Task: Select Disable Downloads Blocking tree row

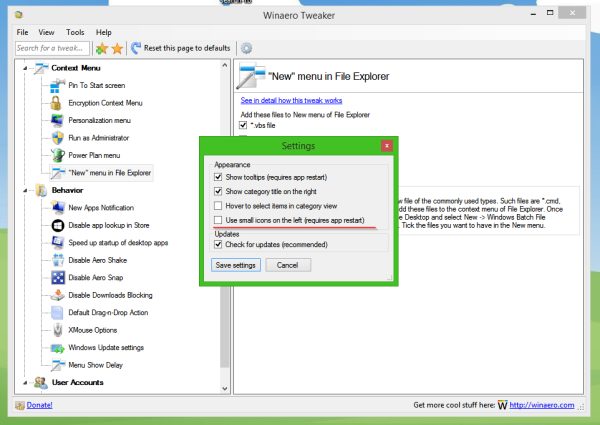Action: pos(110,295)
